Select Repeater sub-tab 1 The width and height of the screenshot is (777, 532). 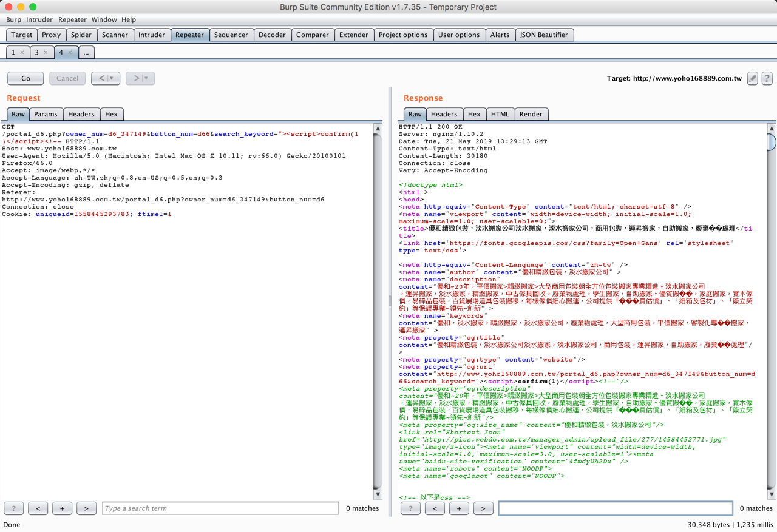click(x=13, y=53)
